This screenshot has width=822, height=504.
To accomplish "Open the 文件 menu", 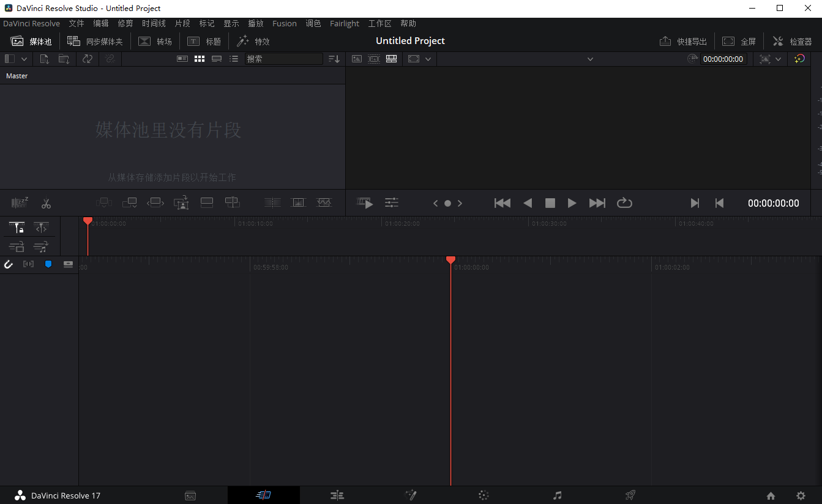I will tap(77, 23).
